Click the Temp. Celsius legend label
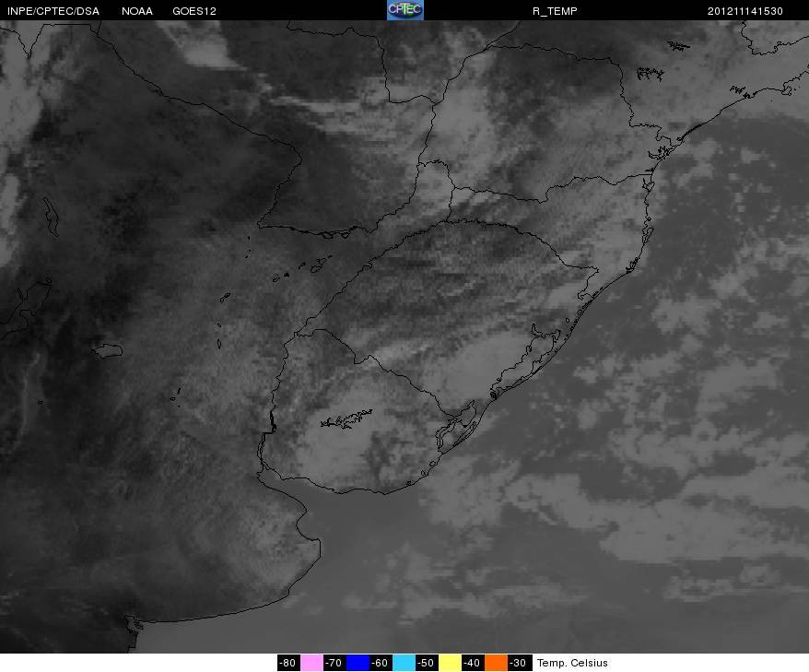809x672 pixels. coord(572,663)
